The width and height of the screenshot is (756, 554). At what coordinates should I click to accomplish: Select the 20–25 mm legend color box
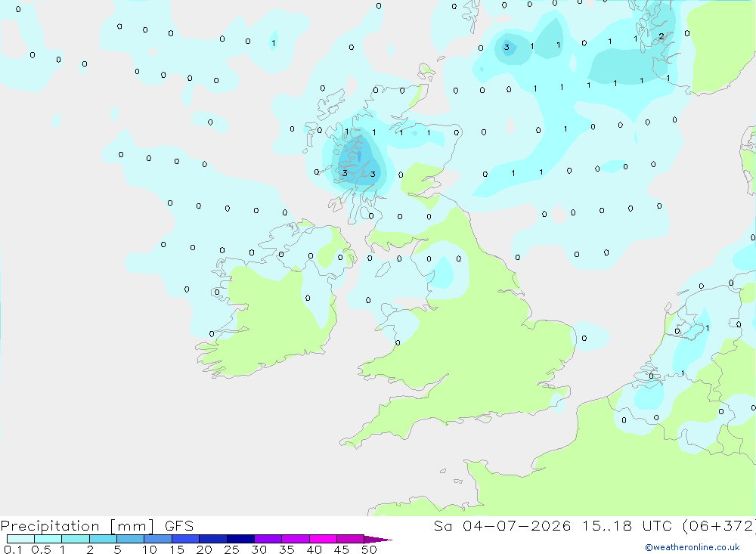pos(213,539)
